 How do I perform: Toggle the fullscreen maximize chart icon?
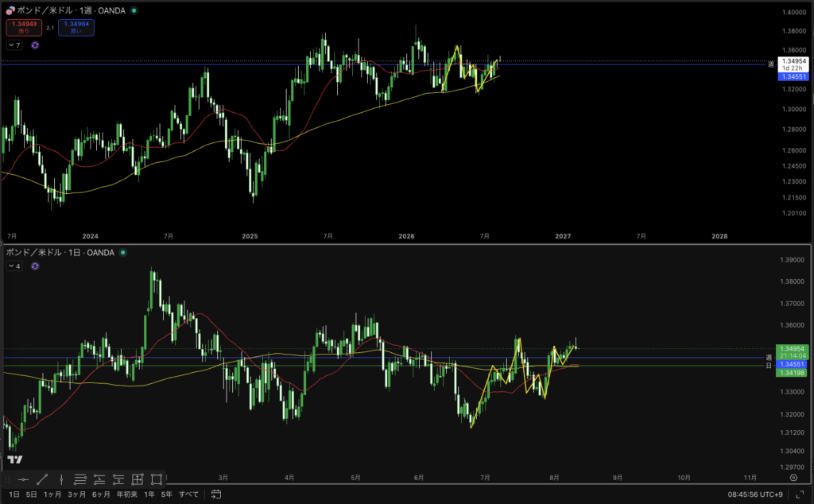point(800,494)
